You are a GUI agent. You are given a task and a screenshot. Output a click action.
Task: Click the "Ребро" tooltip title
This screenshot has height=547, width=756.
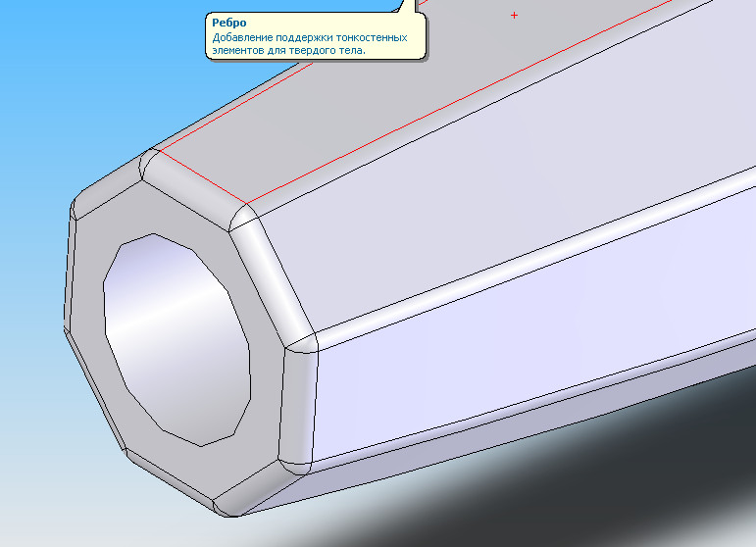coord(228,23)
